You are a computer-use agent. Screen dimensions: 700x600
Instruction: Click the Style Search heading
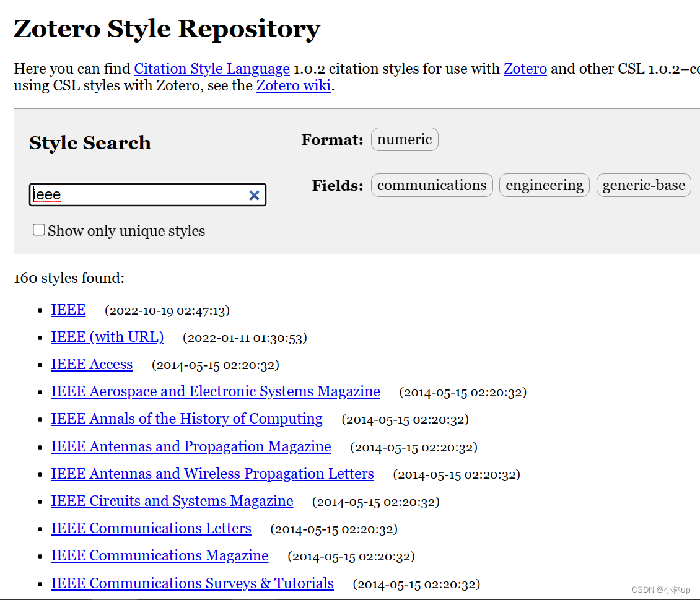pos(90,143)
